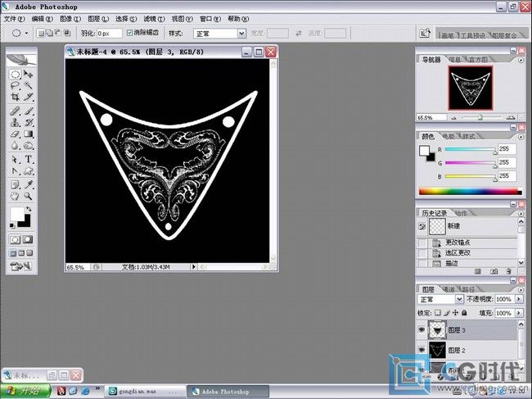This screenshot has height=399, width=532.
Task: Open the 填充 fill slider arrow
Action: [519, 313]
